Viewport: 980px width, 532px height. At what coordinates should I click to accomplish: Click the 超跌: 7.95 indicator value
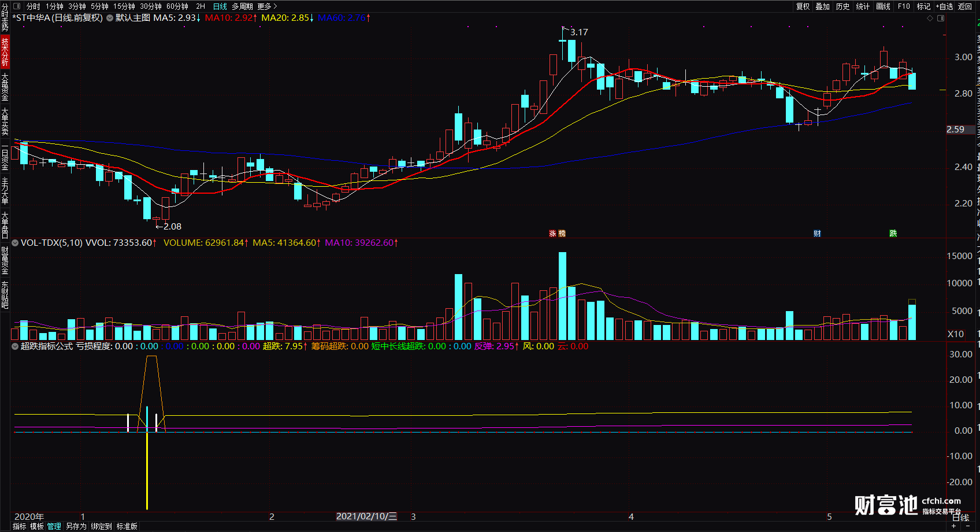click(285, 346)
